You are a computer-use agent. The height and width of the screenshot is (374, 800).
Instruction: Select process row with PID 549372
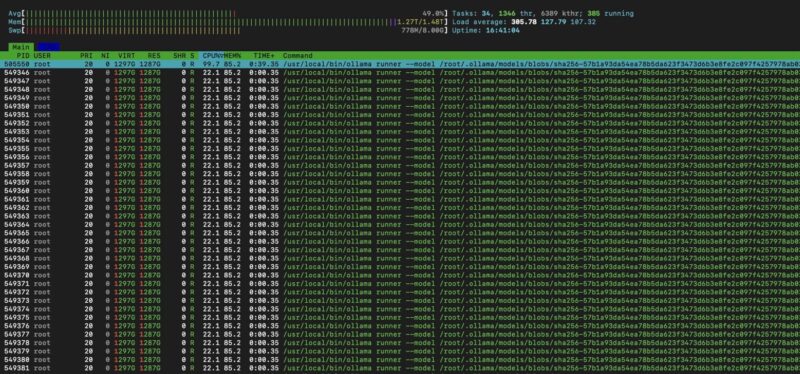(x=400, y=292)
